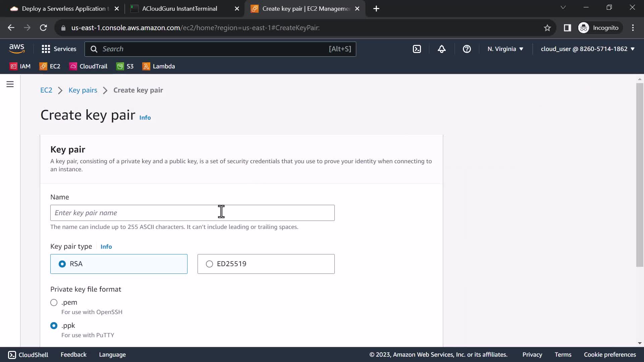Click the help question mark icon
Viewport: 644px width, 362px height.
click(x=467, y=49)
